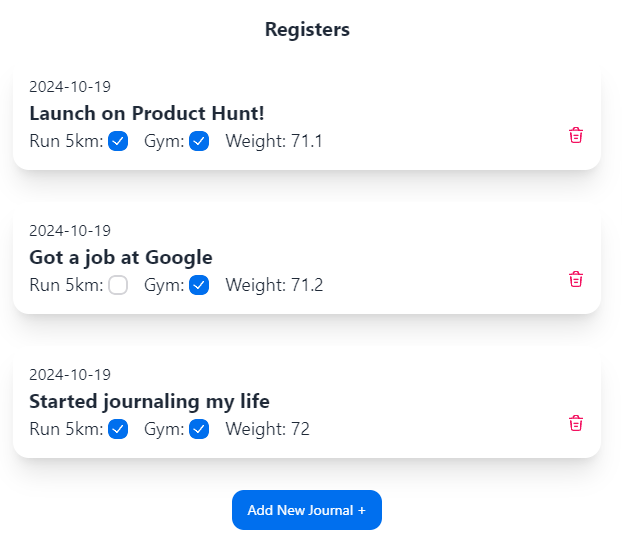622x545 pixels.
Task: Check Run 5km on Google job entry
Action: (118, 285)
